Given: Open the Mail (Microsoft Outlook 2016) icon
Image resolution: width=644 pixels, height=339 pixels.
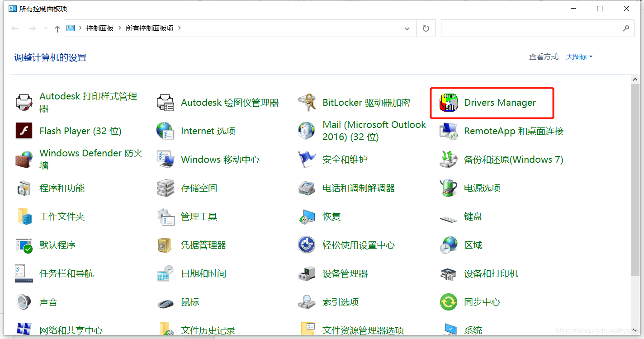Looking at the screenshot, I should (x=307, y=131).
